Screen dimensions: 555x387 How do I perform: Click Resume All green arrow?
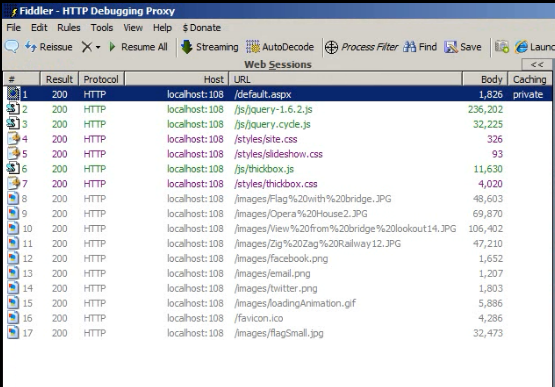pyautogui.click(x=112, y=47)
